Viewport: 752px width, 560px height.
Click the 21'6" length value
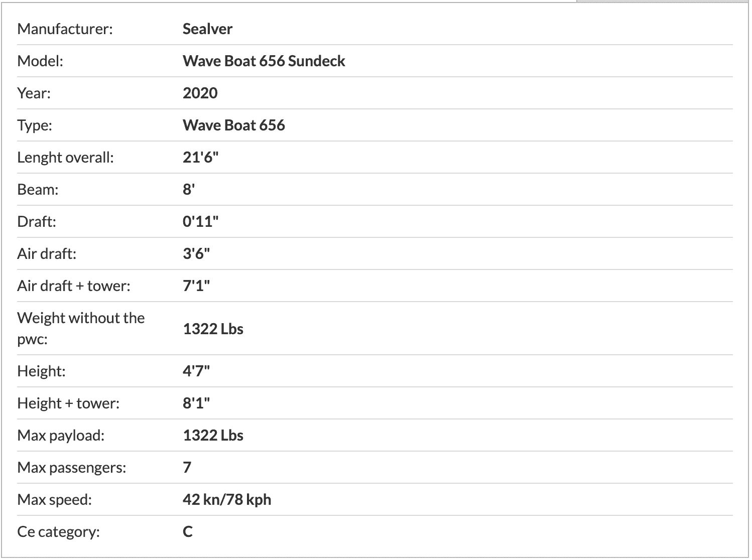200,157
